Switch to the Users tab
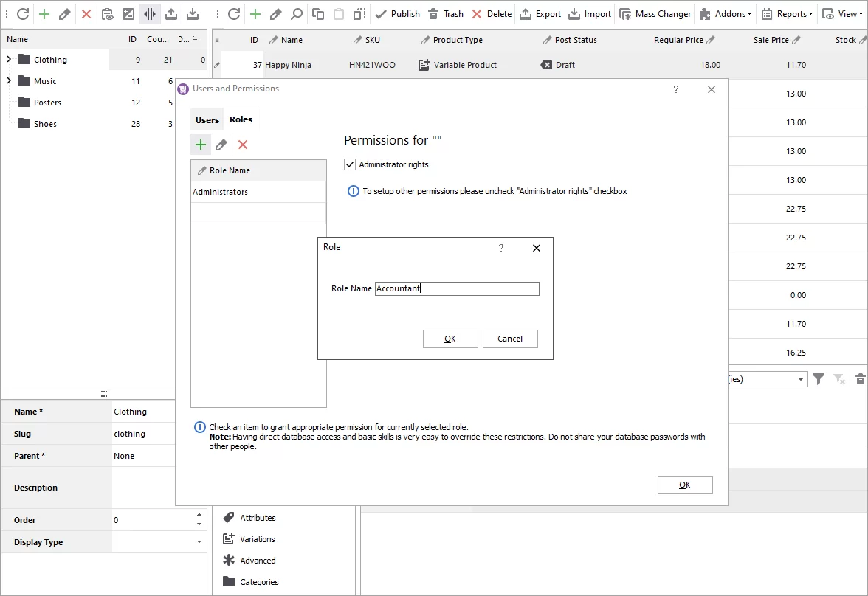The image size is (868, 596). coord(207,119)
